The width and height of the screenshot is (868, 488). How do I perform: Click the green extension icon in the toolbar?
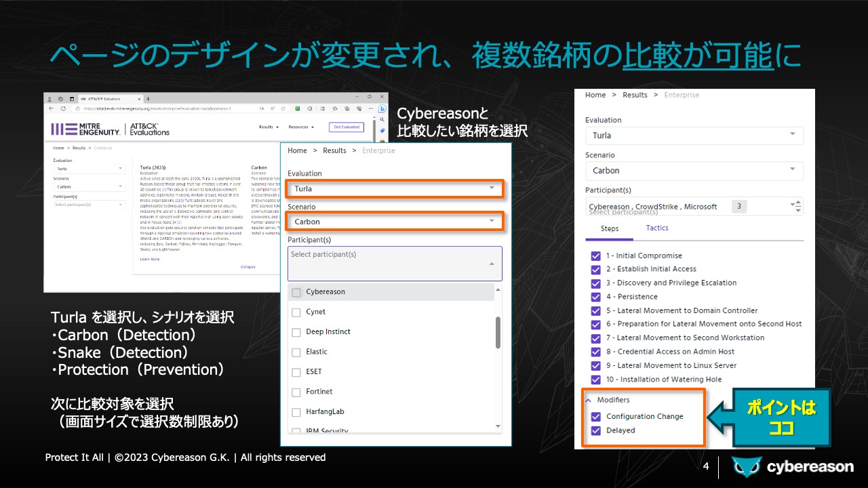(x=297, y=108)
